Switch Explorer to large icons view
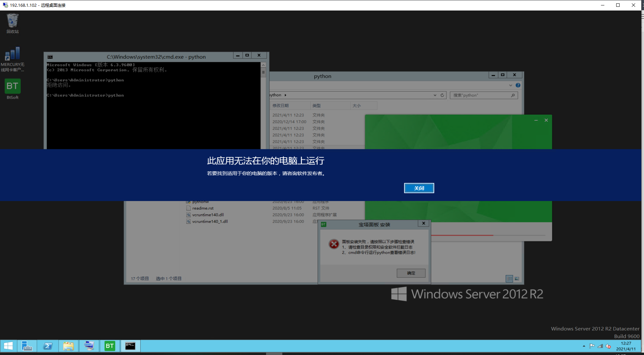Screen dimensions: 644x355 click(x=517, y=279)
